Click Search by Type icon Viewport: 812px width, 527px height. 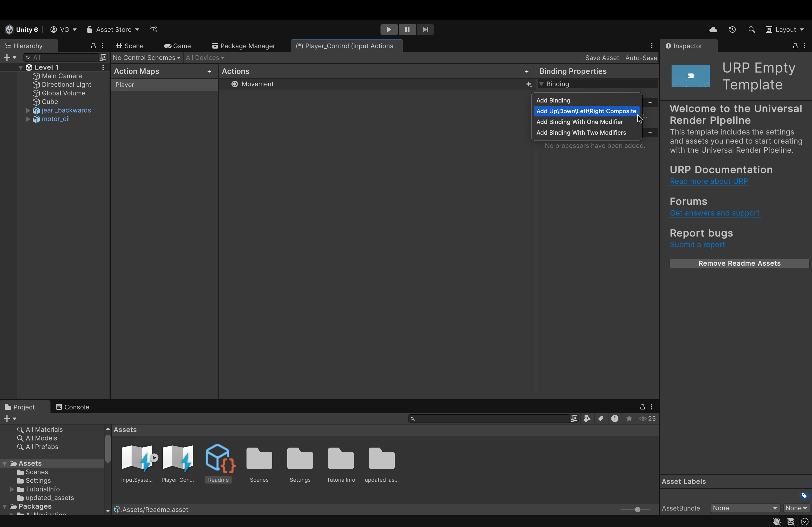pos(587,419)
